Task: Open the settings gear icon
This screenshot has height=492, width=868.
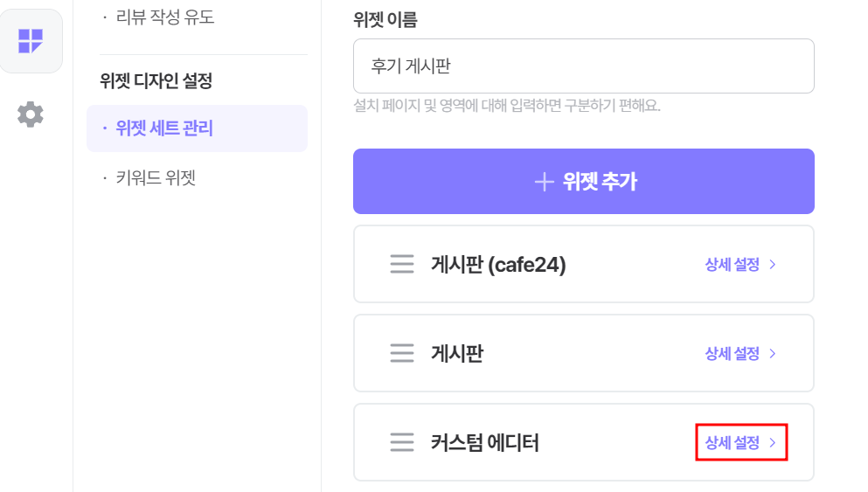Action: point(31,114)
